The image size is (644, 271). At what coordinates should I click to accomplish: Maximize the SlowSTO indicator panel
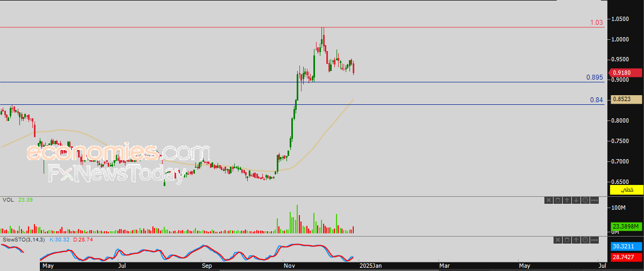[567, 240]
